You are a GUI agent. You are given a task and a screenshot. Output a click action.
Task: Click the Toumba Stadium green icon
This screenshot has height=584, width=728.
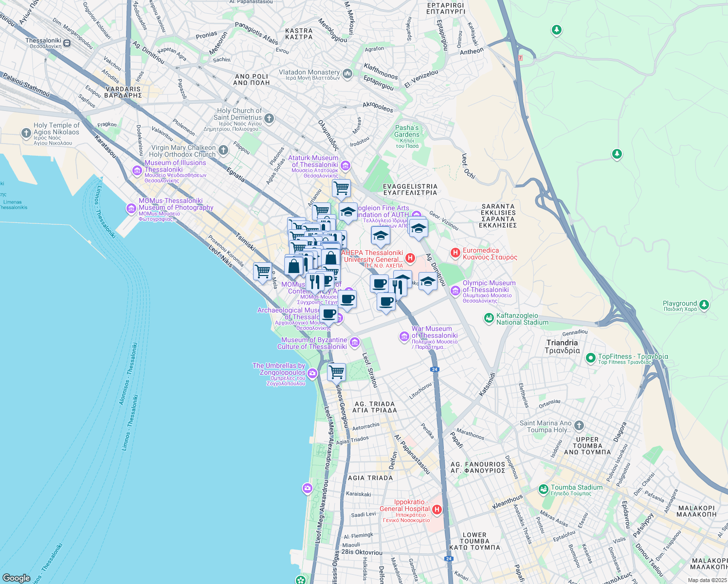pos(544,489)
